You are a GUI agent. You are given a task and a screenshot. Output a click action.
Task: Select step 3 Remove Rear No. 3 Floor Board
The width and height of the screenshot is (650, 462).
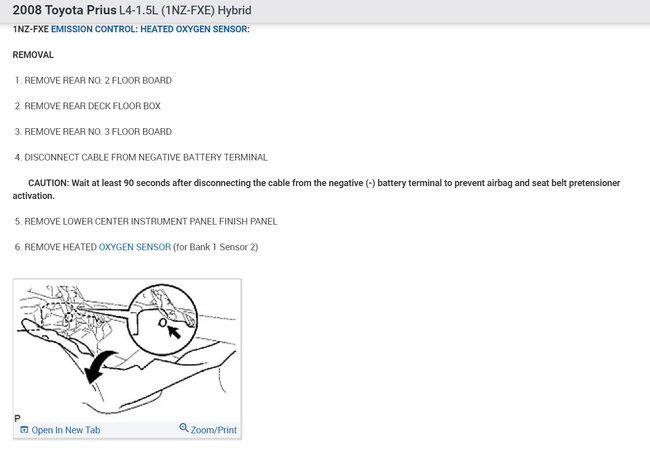point(93,132)
